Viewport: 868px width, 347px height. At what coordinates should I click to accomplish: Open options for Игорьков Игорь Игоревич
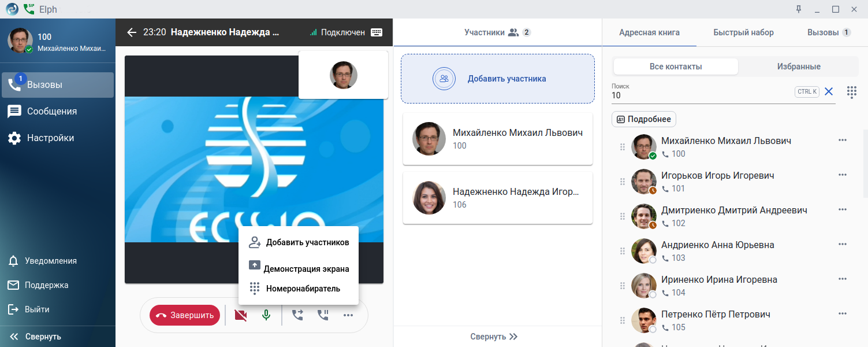(843, 175)
